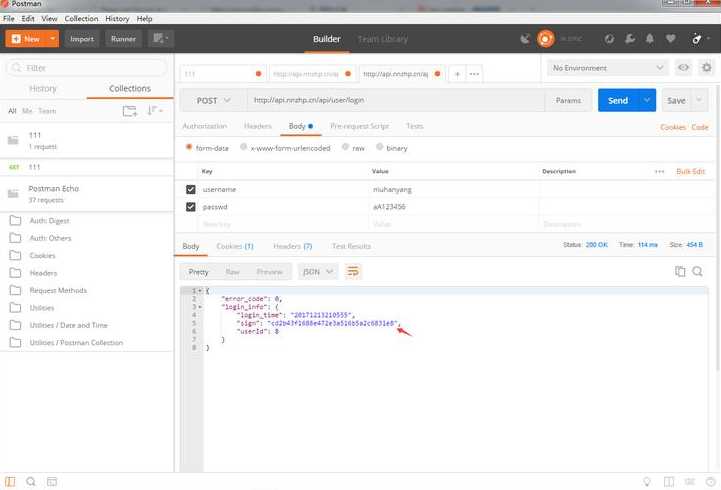This screenshot has width=721, height=490.
Task: Click the environment quick look eye icon
Action: (684, 68)
